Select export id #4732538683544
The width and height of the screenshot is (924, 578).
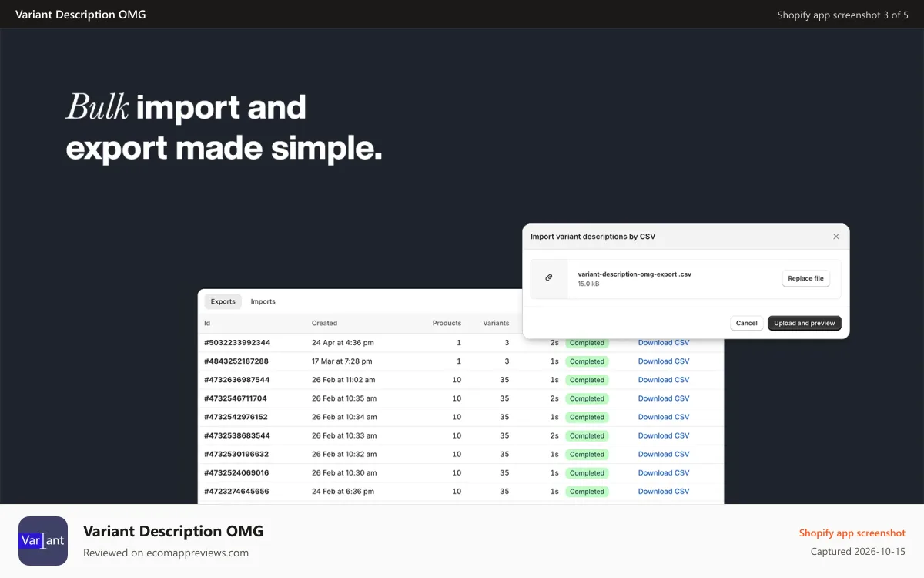(236, 435)
